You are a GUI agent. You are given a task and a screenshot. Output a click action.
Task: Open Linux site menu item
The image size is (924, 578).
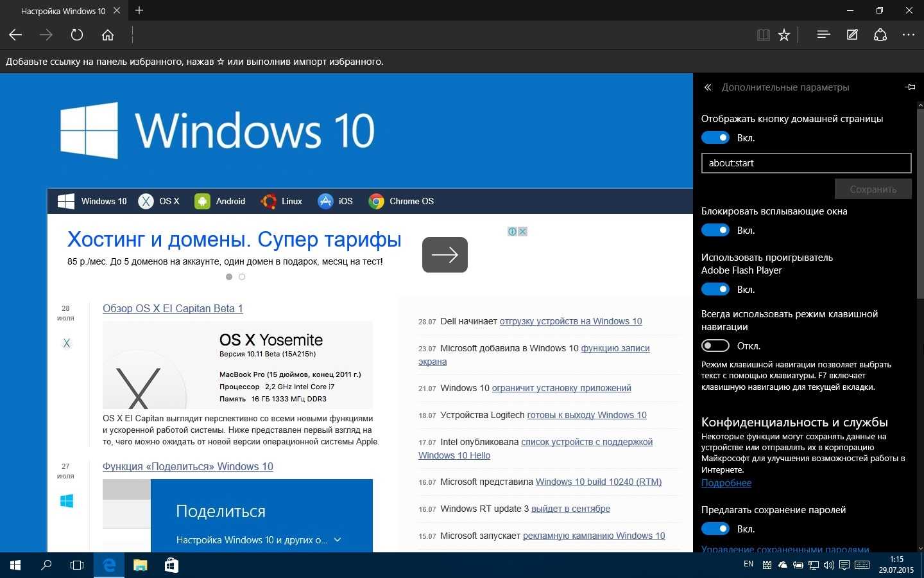281,201
